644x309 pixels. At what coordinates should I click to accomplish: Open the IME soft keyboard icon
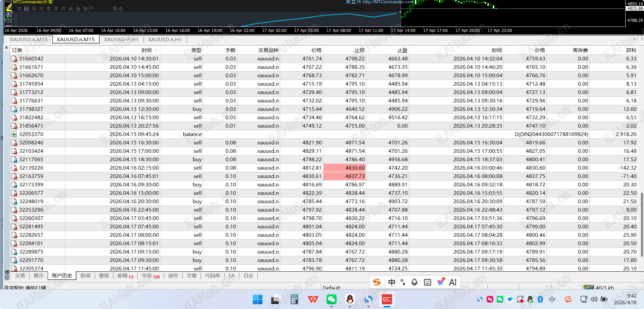pyautogui.click(x=428, y=282)
